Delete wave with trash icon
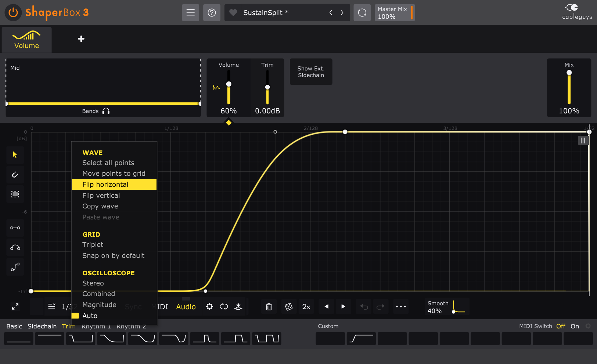Image resolution: width=597 pixels, height=364 pixels. [269, 307]
